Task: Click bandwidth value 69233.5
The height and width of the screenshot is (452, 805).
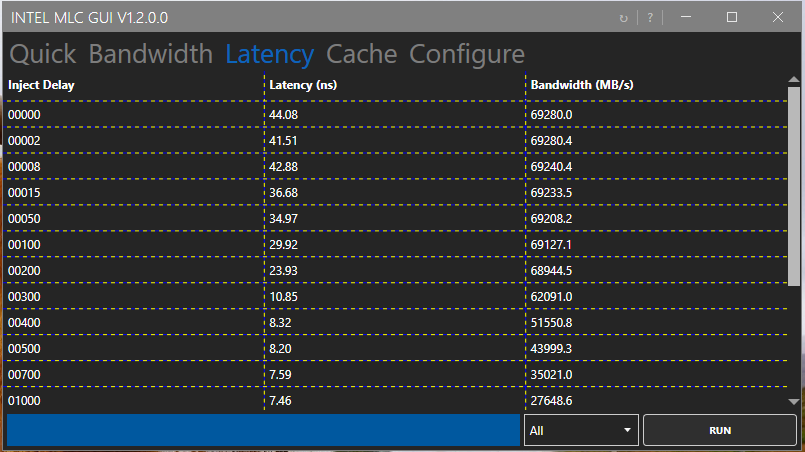Action: [551, 193]
